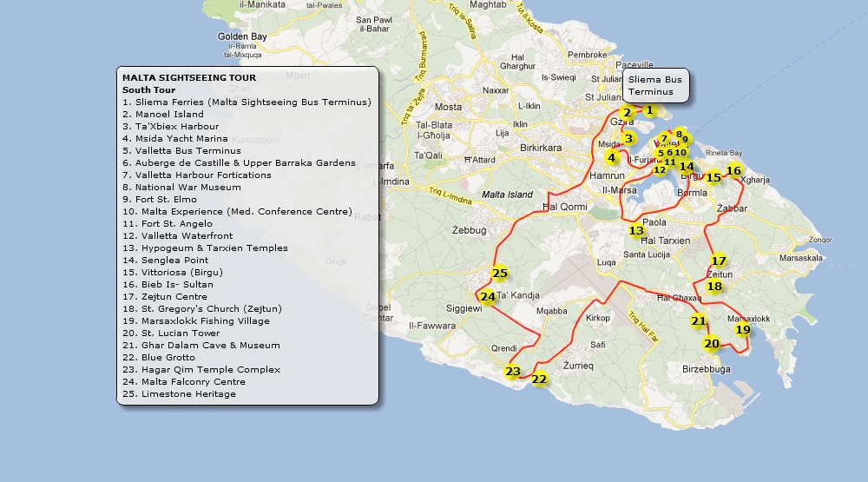
Task: Open marker 16 near Xghajra
Action: (x=734, y=170)
